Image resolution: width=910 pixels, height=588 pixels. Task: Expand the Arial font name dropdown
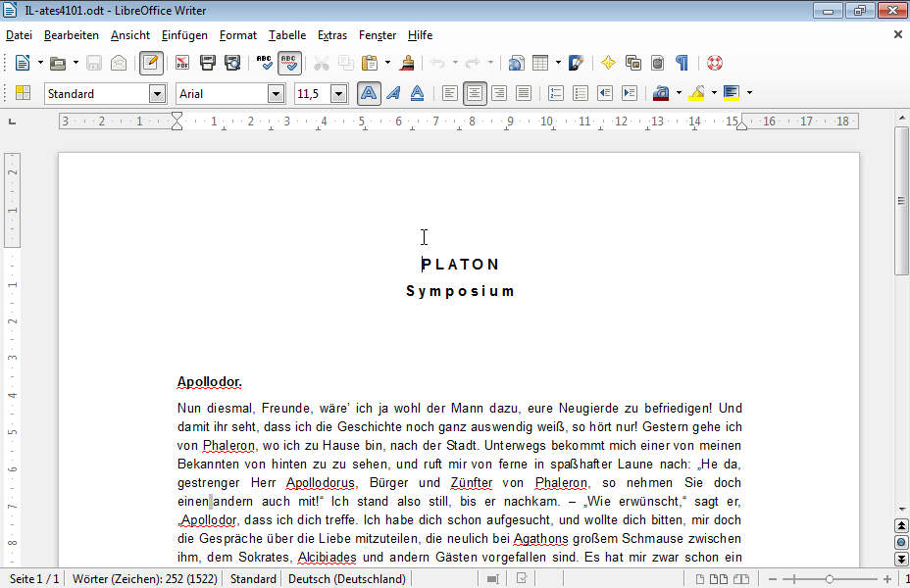(277, 93)
